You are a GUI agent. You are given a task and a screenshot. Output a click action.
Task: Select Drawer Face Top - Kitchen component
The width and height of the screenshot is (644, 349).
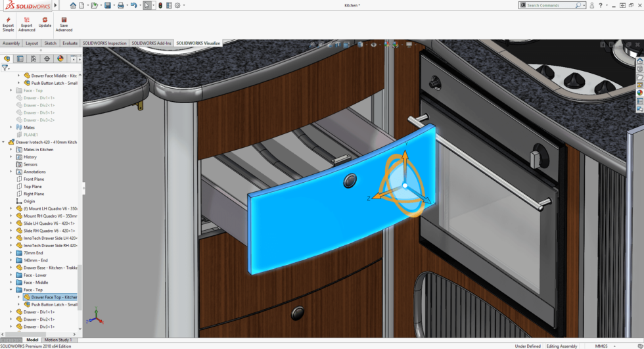(x=50, y=297)
